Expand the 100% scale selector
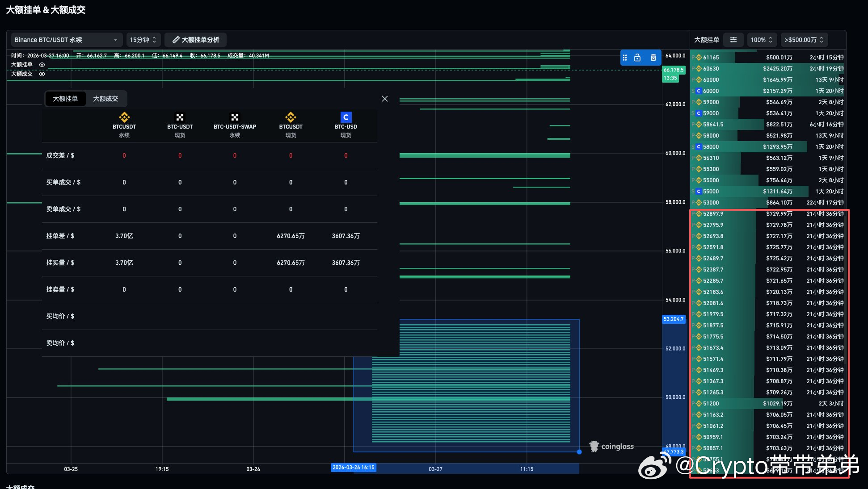This screenshot has height=489, width=868. (761, 40)
